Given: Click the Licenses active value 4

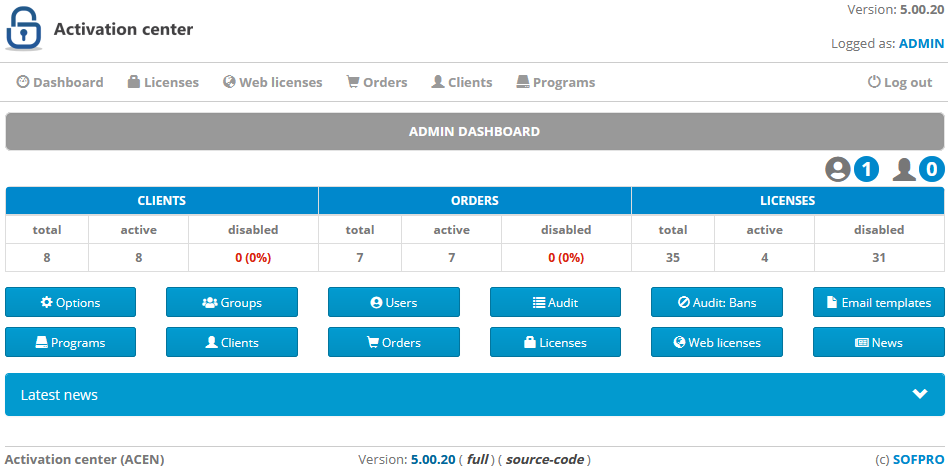Looking at the screenshot, I should 765,258.
